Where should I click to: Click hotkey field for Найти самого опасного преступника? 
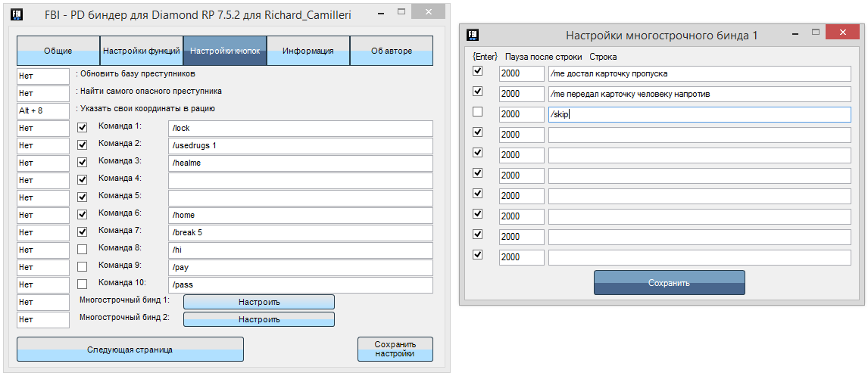pos(43,93)
